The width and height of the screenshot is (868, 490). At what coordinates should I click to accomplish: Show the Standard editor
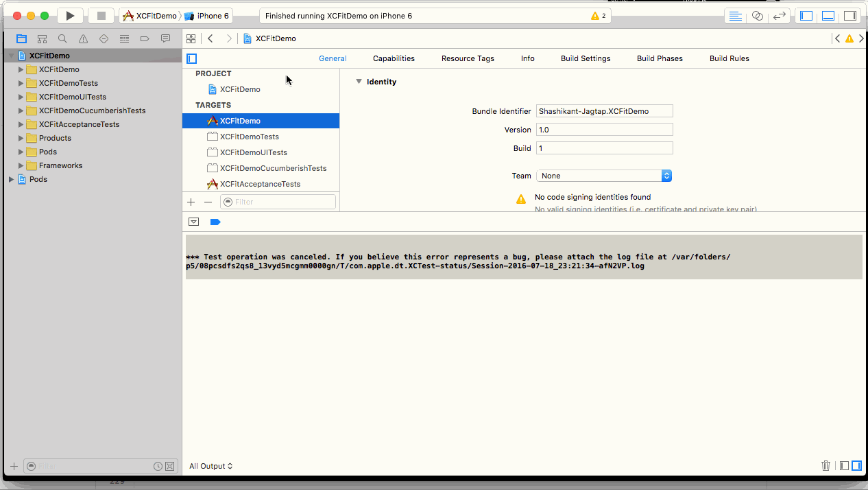point(735,16)
